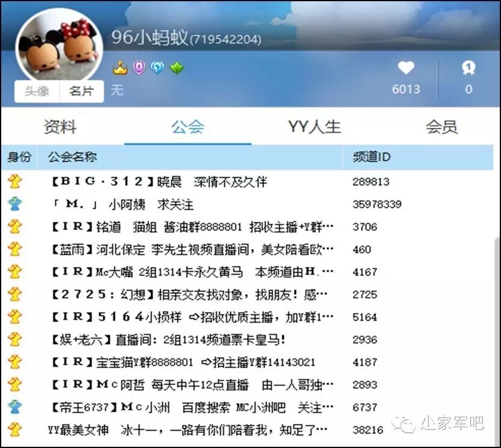Select the guild YY最美女神 冰十一

click(188, 430)
